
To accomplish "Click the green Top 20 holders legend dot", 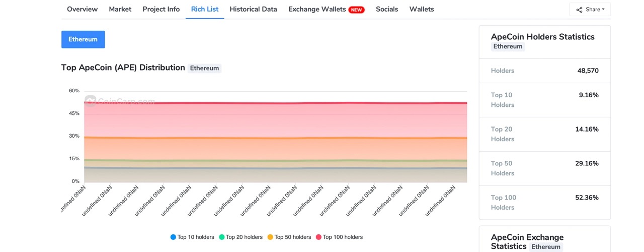I will pos(222,237).
